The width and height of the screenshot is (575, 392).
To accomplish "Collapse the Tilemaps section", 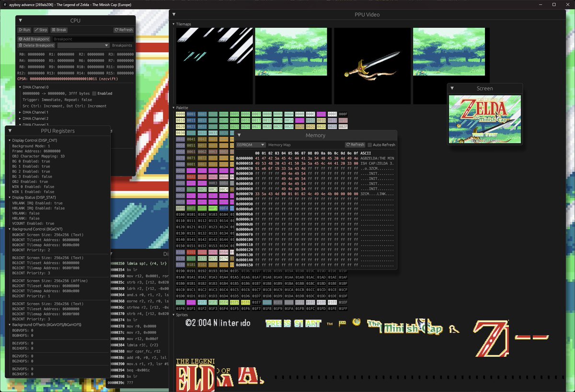I will click(173, 23).
